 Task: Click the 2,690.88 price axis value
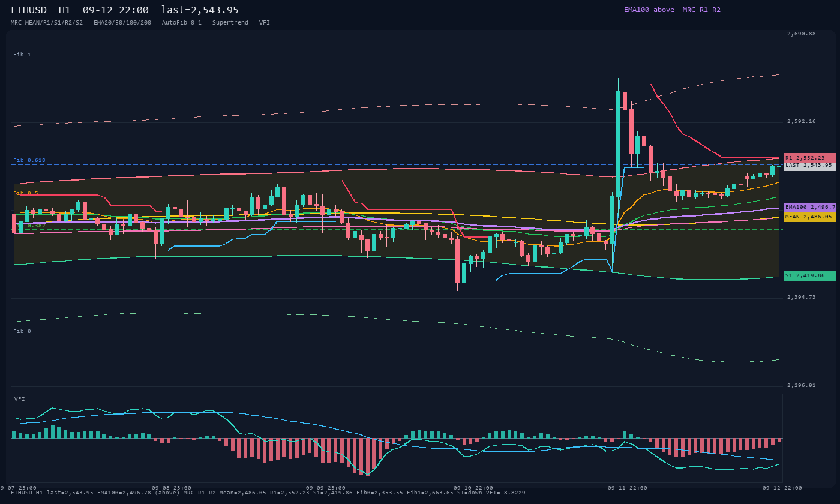click(x=802, y=34)
